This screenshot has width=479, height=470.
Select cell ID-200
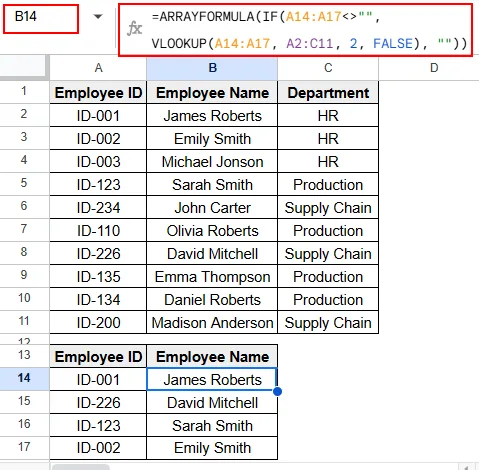click(x=98, y=322)
